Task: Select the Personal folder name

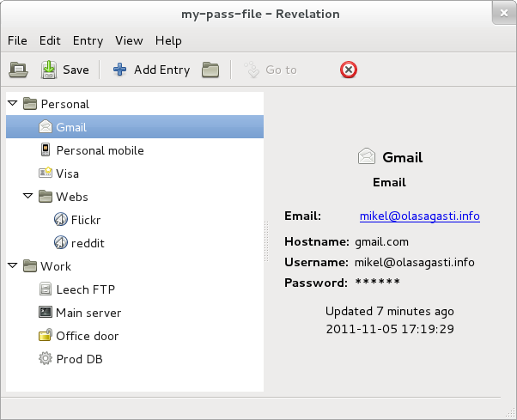Action: 65,104
